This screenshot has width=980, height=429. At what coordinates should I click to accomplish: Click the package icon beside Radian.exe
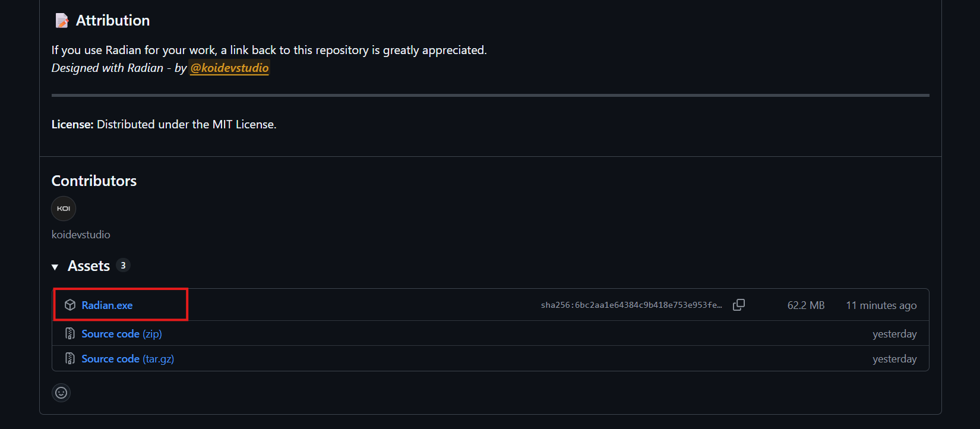point(70,305)
